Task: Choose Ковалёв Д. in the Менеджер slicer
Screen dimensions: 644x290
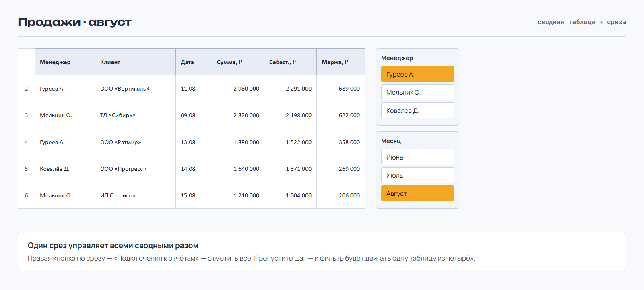Action: pyautogui.click(x=417, y=110)
